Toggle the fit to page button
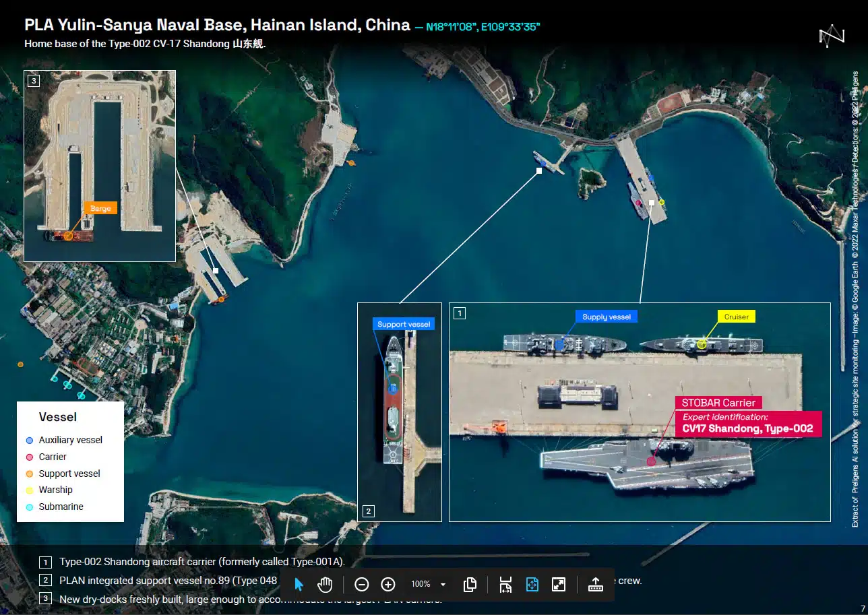Image resolution: width=868 pixels, height=615 pixels. point(532,584)
